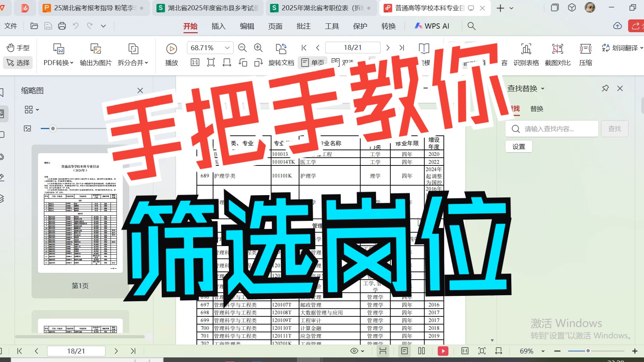Go to next page in ribbon

point(388,48)
